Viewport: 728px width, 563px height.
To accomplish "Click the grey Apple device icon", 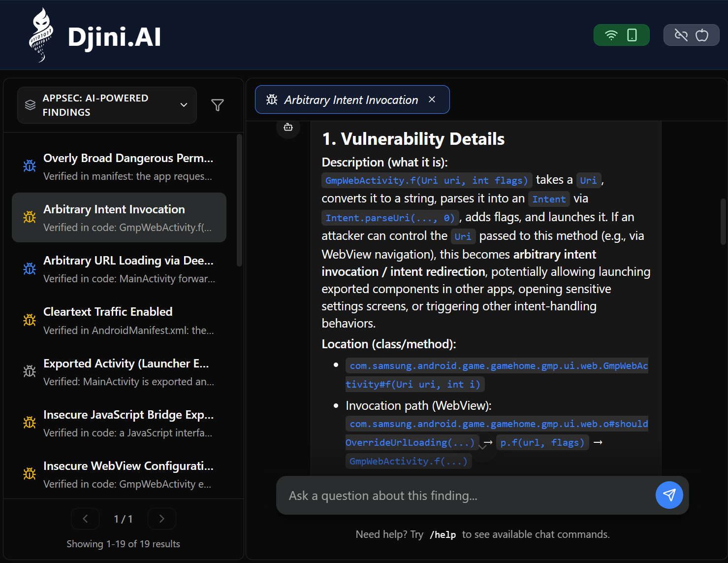I will 702,35.
